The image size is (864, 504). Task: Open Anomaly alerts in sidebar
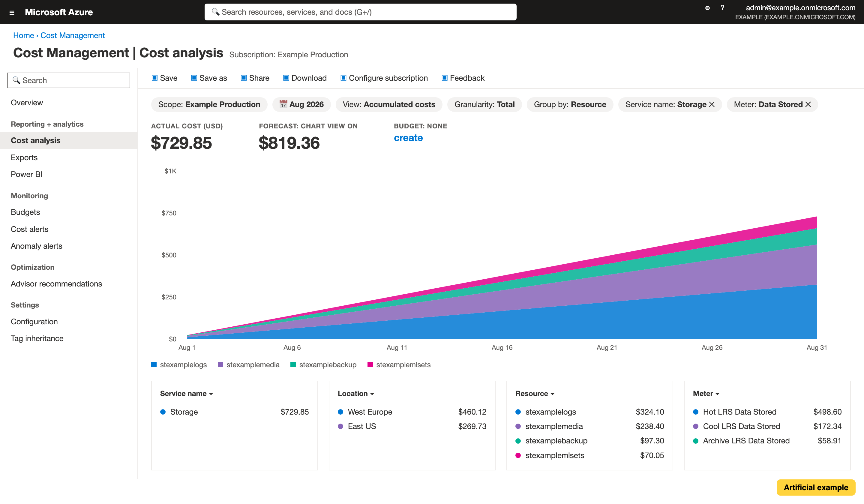click(x=69, y=246)
